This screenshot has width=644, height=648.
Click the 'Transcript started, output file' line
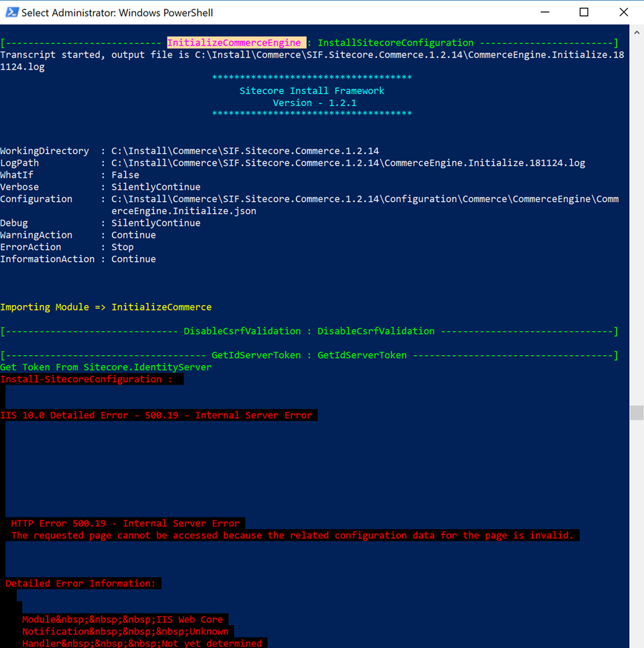tap(312, 61)
